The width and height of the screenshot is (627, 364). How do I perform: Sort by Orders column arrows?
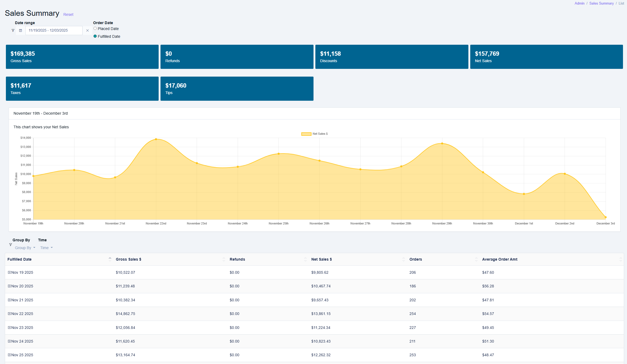tap(476, 259)
